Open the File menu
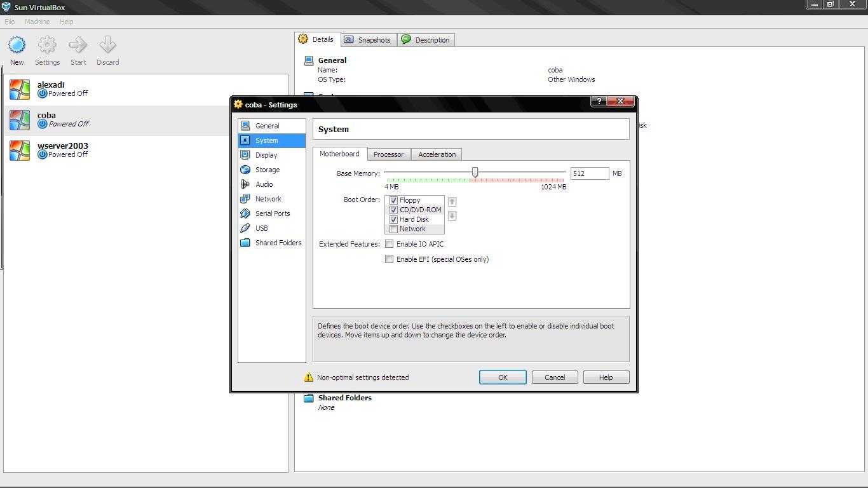 10,22
